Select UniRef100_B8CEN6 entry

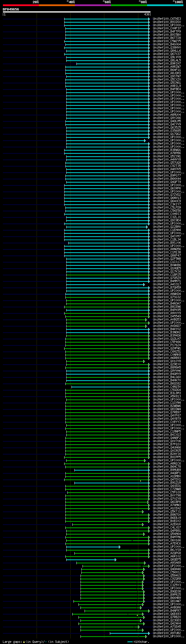[x=167, y=307]
